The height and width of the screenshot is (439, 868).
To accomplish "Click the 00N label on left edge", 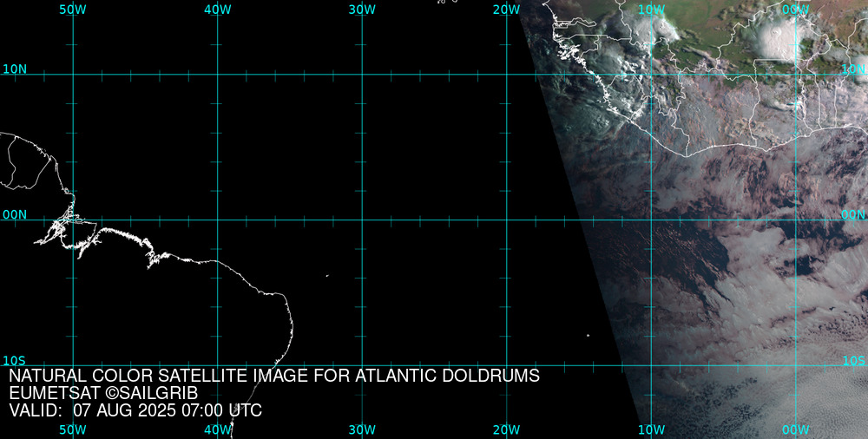I will point(15,215).
